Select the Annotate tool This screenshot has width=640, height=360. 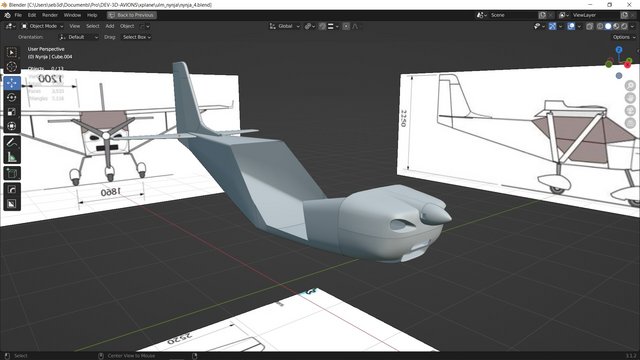[x=12, y=142]
